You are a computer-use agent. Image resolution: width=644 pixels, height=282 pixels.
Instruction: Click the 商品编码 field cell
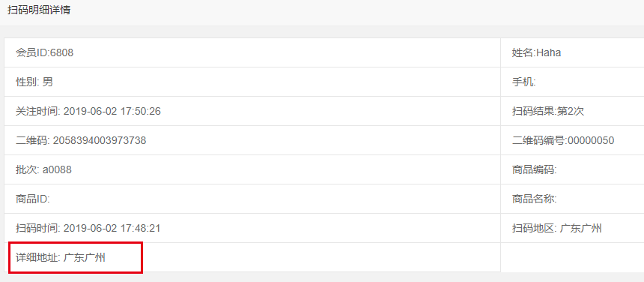(x=572, y=169)
